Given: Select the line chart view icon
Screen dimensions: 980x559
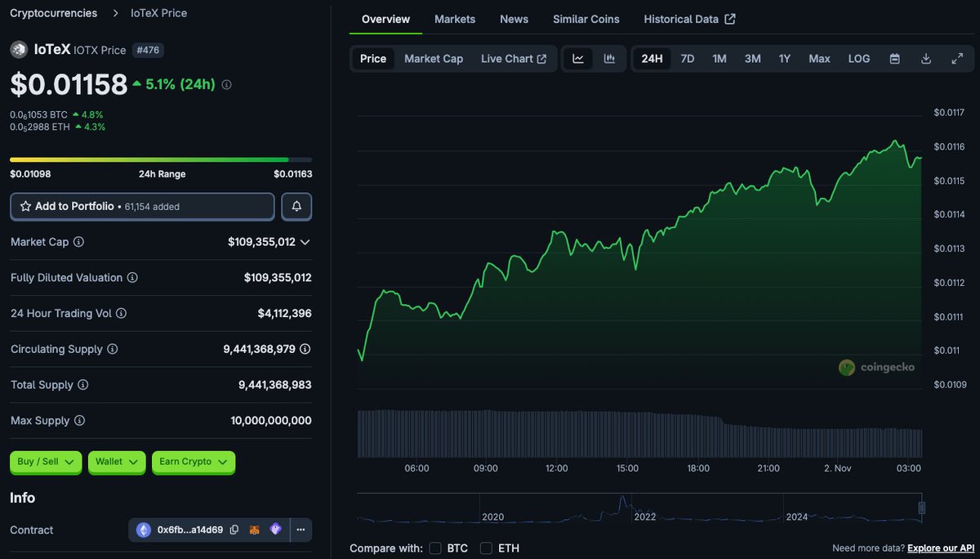Looking at the screenshot, I should click(578, 59).
